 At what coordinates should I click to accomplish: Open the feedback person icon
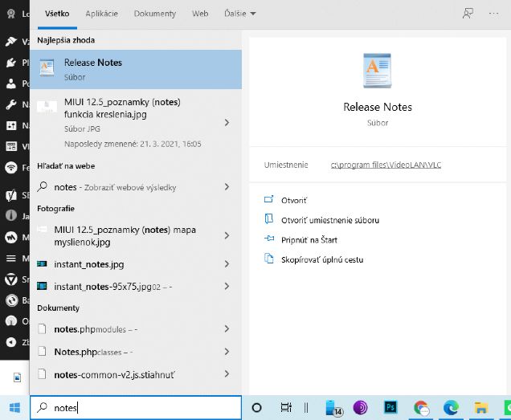point(468,14)
